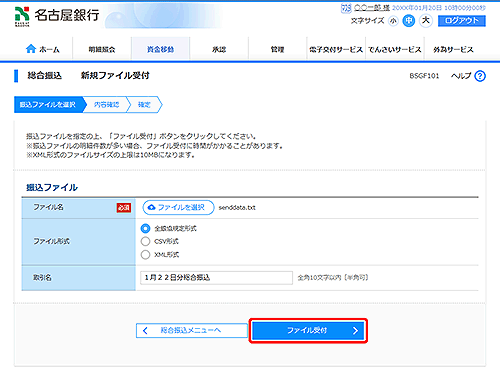Click the senddata.txt file name
Screen dimensions: 500x385
[x=237, y=208]
